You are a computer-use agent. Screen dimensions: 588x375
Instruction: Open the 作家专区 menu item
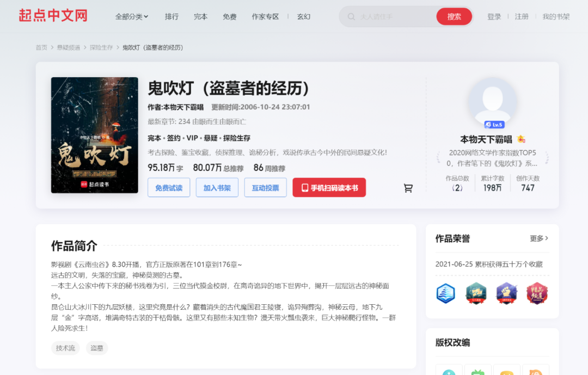[265, 16]
